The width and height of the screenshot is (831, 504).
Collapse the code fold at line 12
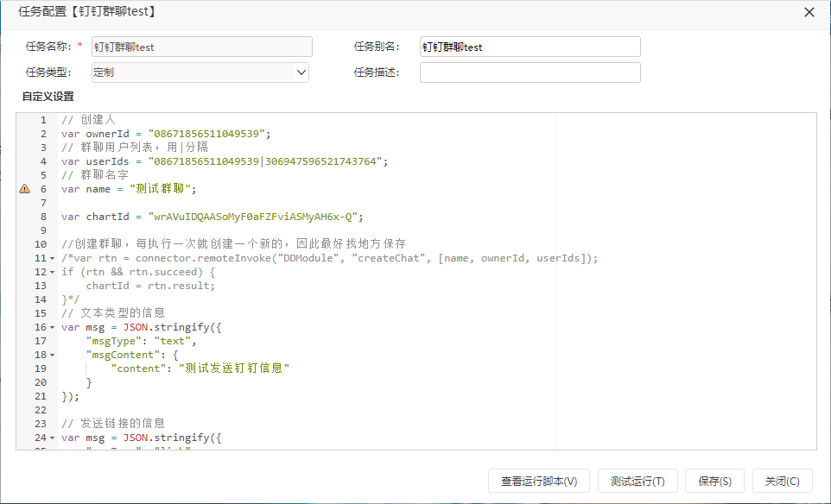(x=52, y=272)
